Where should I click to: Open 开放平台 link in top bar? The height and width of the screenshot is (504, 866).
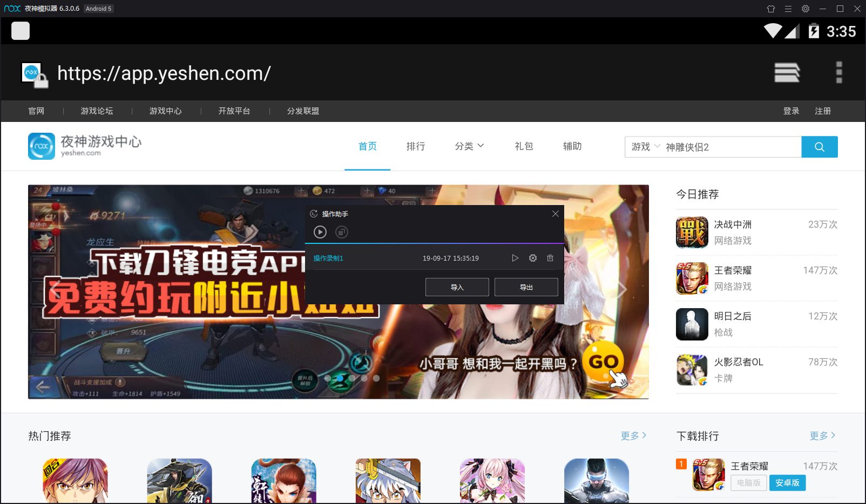coord(234,111)
